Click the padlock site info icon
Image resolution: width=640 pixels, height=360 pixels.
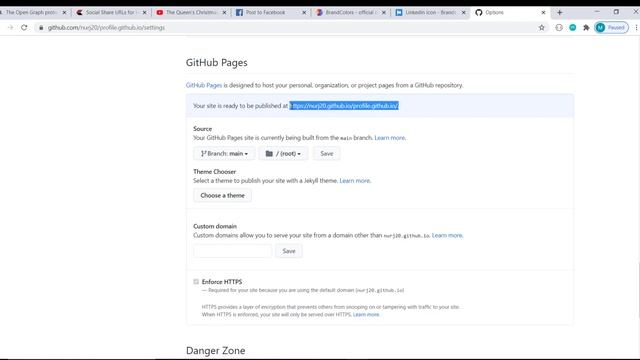click(41, 28)
